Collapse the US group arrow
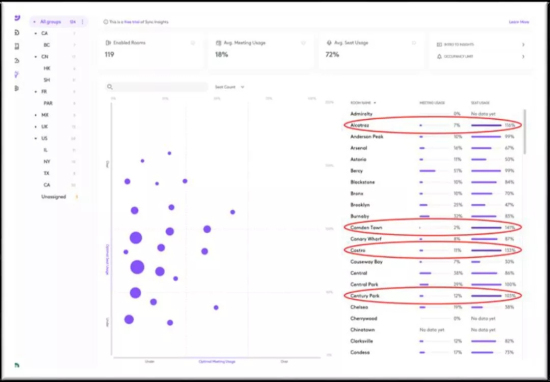This screenshot has height=382, width=550. pyautogui.click(x=35, y=138)
